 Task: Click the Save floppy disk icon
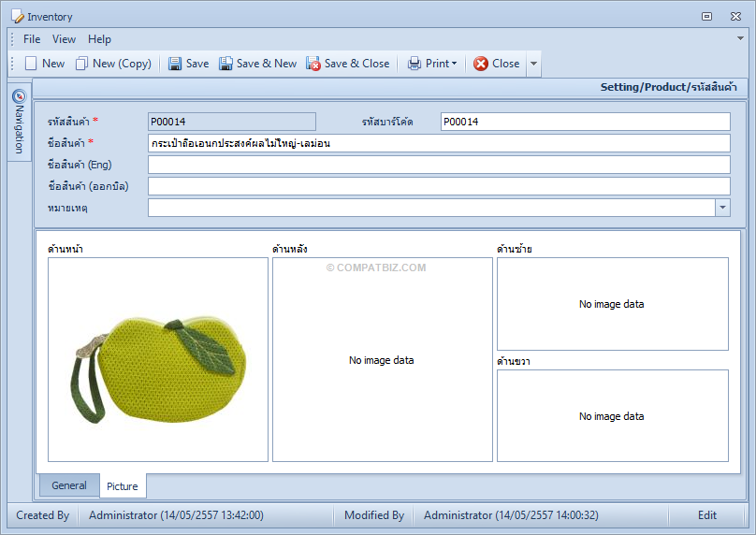point(175,64)
